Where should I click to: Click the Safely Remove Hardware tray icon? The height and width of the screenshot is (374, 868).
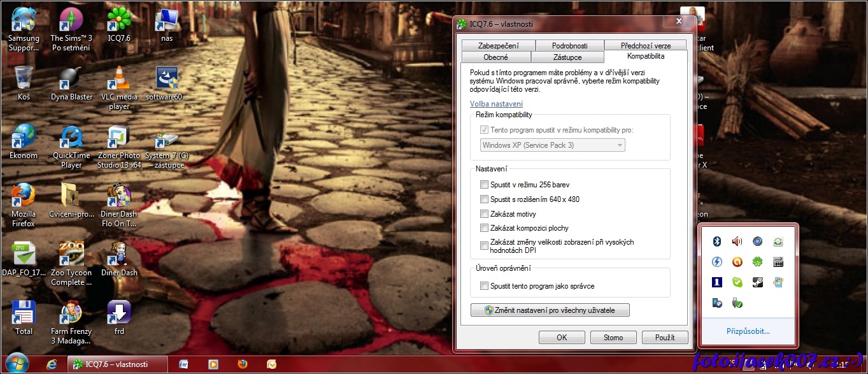coord(737,303)
